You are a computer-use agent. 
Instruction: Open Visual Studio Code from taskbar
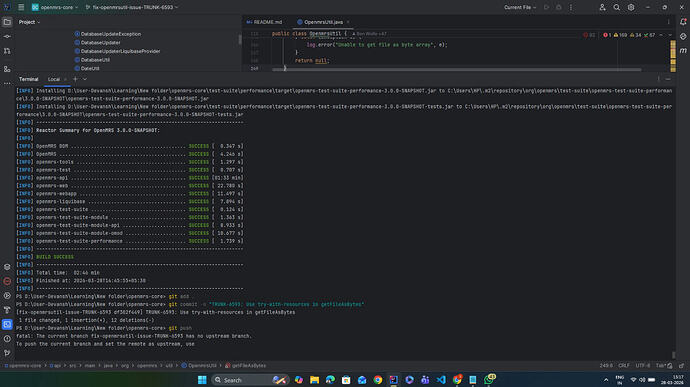[441, 380]
